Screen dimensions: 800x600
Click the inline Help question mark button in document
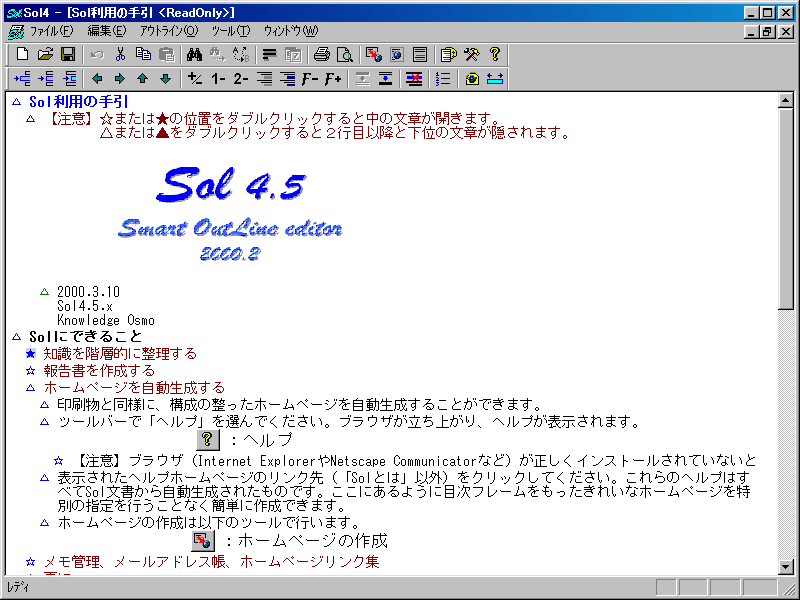pos(208,439)
